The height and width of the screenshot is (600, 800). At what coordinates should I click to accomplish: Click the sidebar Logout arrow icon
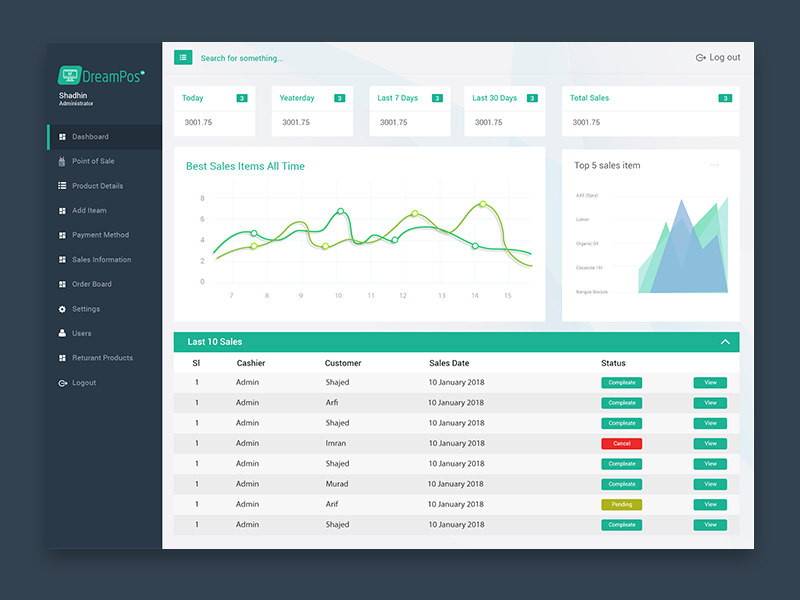coord(62,382)
